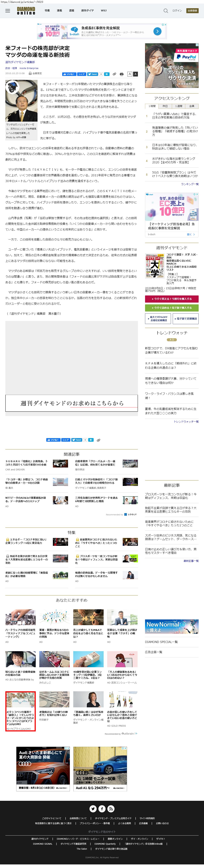Open the footer Facebook icon
Image resolution: width=204 pixels, height=868 pixels.
102,808
